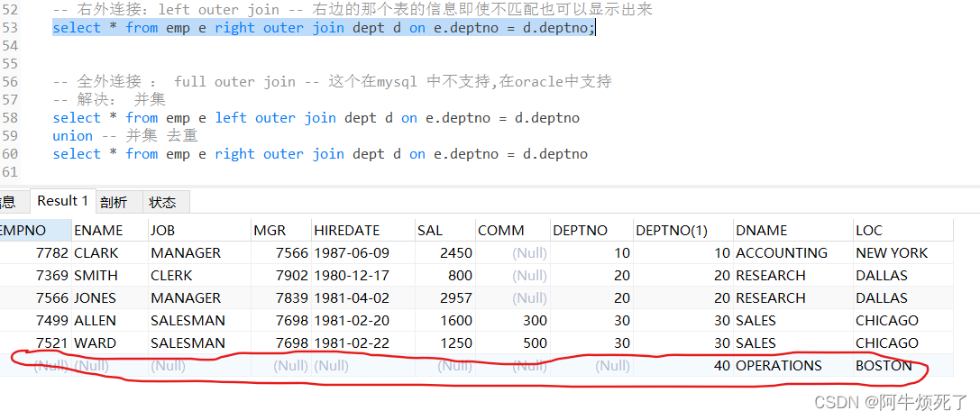Click hire date 1987-06-09
The height and width of the screenshot is (420, 980).
(362, 252)
